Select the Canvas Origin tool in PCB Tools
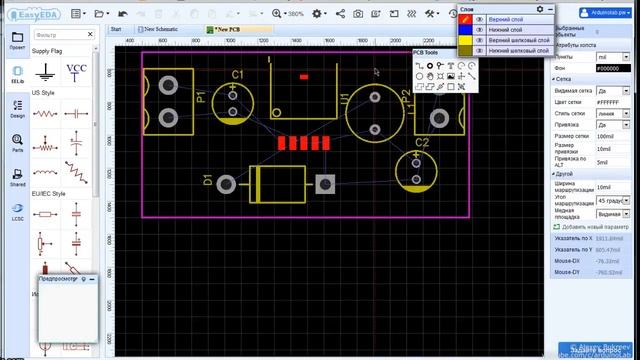This screenshot has width=640, height=360. (x=461, y=76)
